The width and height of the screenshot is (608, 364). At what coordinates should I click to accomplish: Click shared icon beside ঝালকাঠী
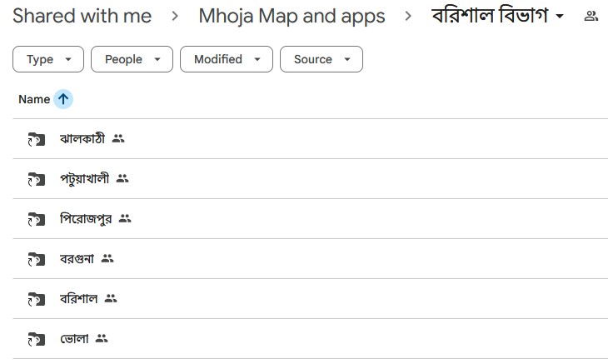[118, 138]
